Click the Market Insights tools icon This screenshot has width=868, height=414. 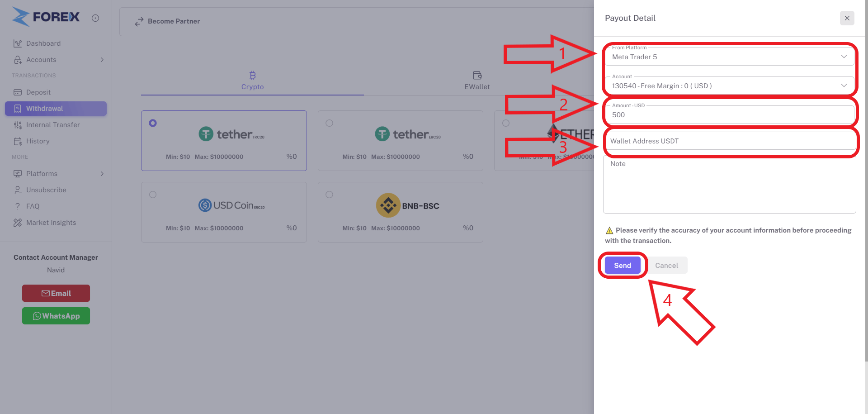tap(18, 223)
